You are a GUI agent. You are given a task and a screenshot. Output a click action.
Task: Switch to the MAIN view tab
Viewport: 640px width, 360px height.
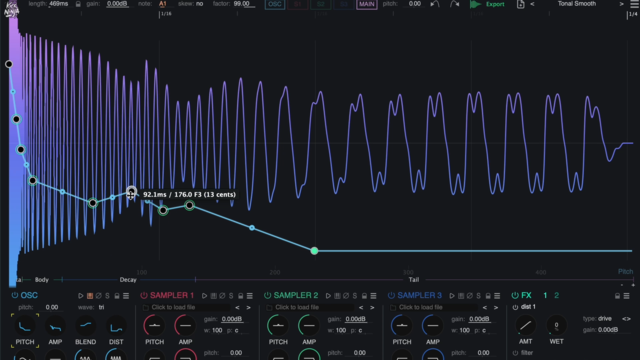tap(367, 4)
